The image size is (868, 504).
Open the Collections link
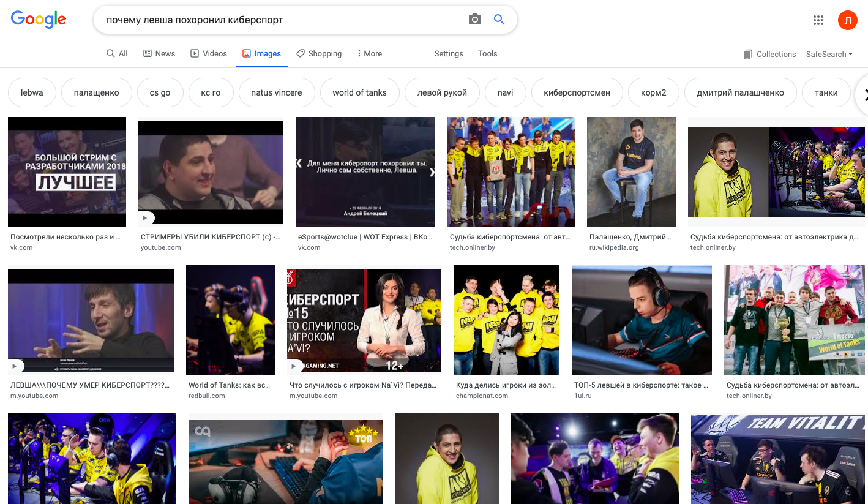coord(776,54)
